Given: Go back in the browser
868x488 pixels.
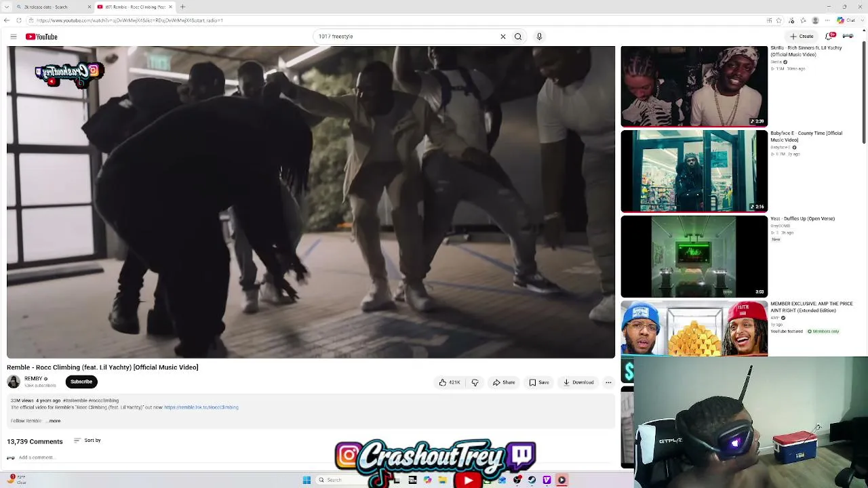Looking at the screenshot, I should pyautogui.click(x=7, y=20).
